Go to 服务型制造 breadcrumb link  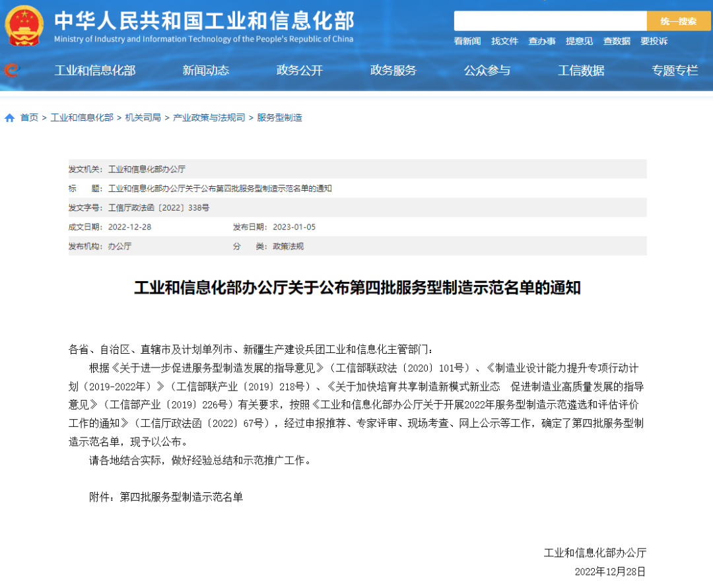pos(280,117)
